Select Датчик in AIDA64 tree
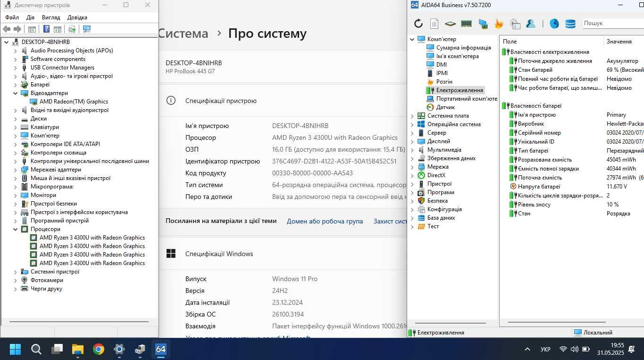 coord(445,107)
